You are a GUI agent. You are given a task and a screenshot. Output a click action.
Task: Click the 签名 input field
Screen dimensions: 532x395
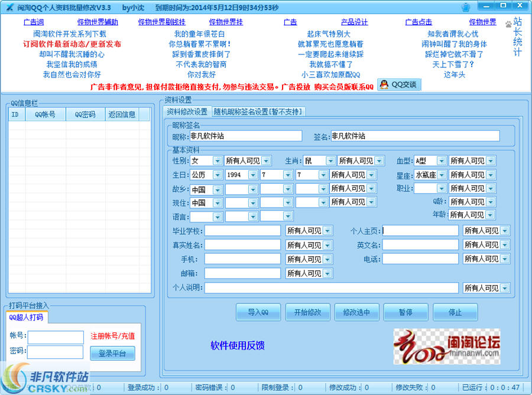pyautogui.click(x=415, y=136)
